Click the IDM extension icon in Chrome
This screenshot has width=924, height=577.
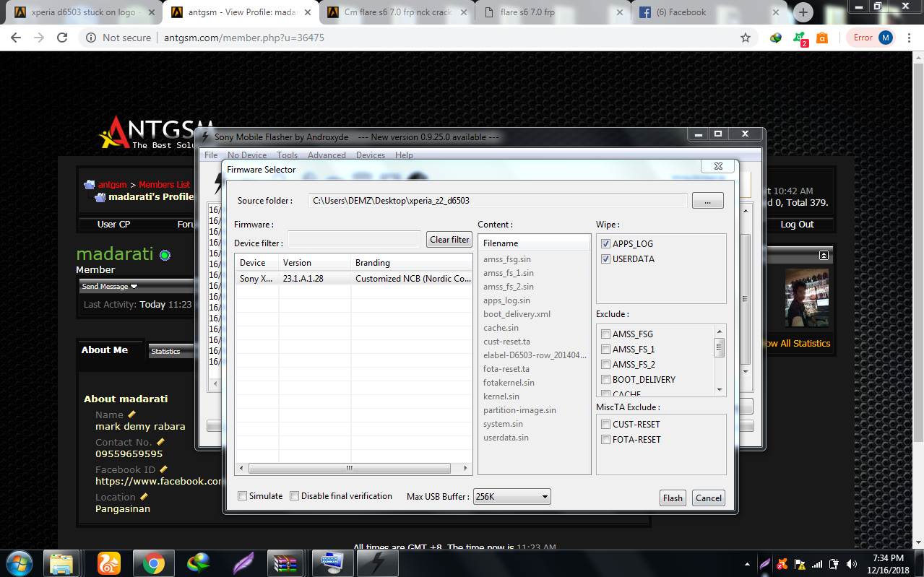775,38
